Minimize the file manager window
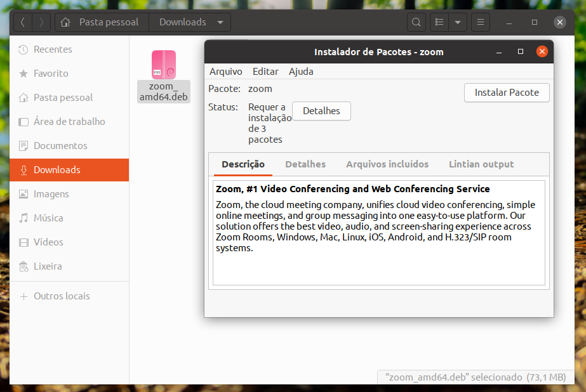586x392 pixels. click(509, 22)
